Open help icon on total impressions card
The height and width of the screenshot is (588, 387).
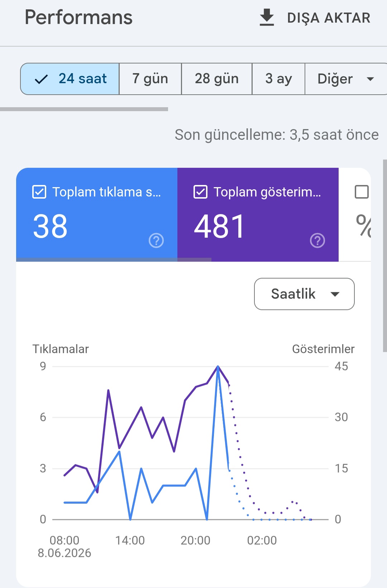point(317,241)
